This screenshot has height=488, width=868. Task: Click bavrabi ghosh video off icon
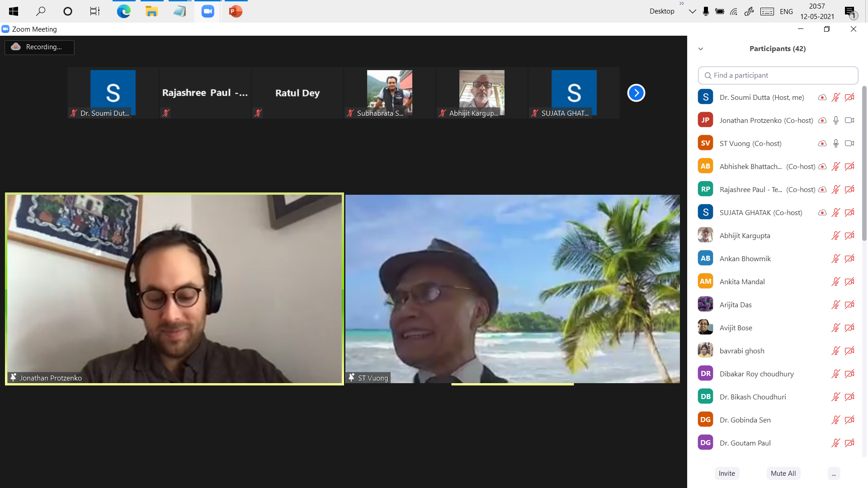point(849,351)
